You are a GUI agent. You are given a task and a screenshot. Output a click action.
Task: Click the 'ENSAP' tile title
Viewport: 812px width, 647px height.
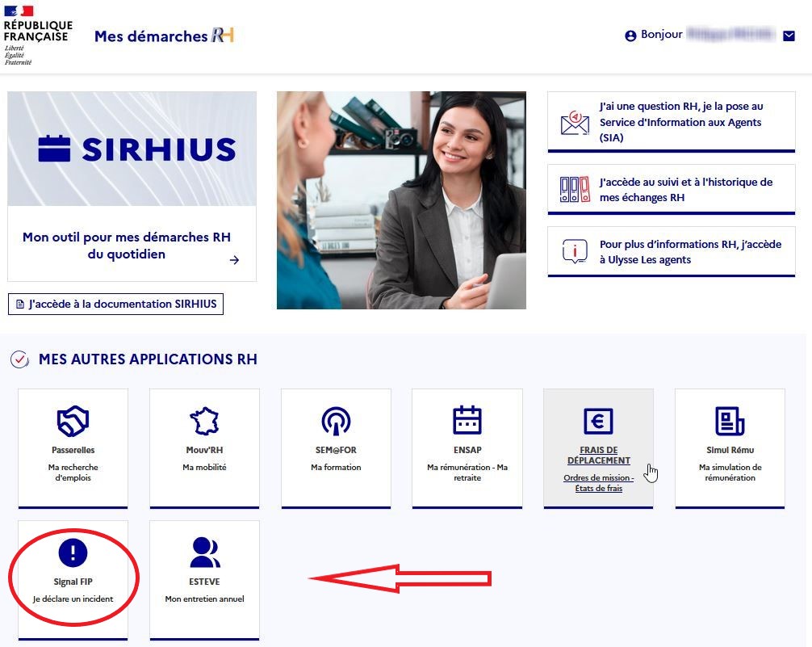[x=467, y=450]
